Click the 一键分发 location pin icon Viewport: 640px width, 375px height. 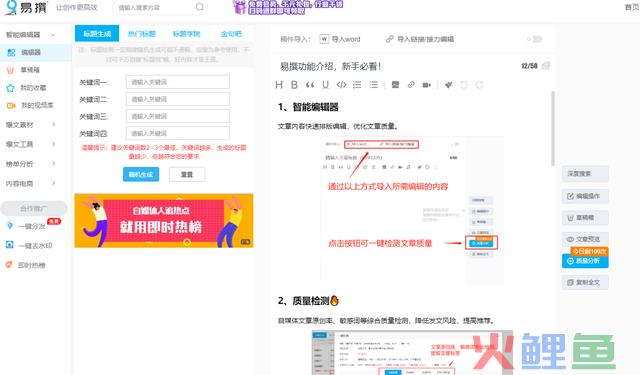pyautogui.click(x=10, y=226)
